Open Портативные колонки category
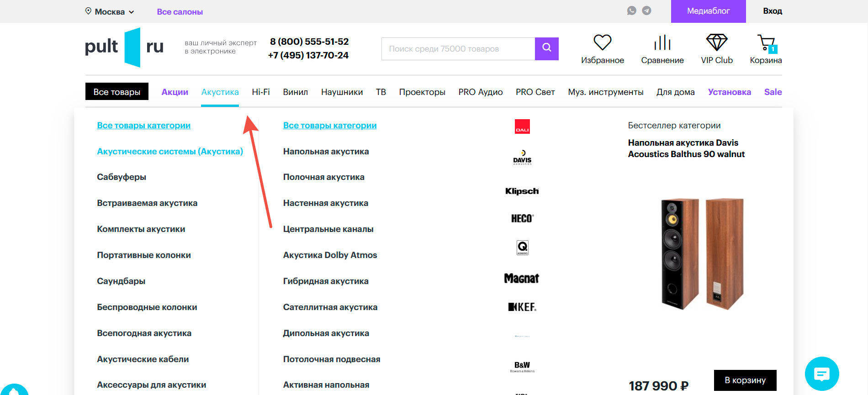 pos(144,255)
